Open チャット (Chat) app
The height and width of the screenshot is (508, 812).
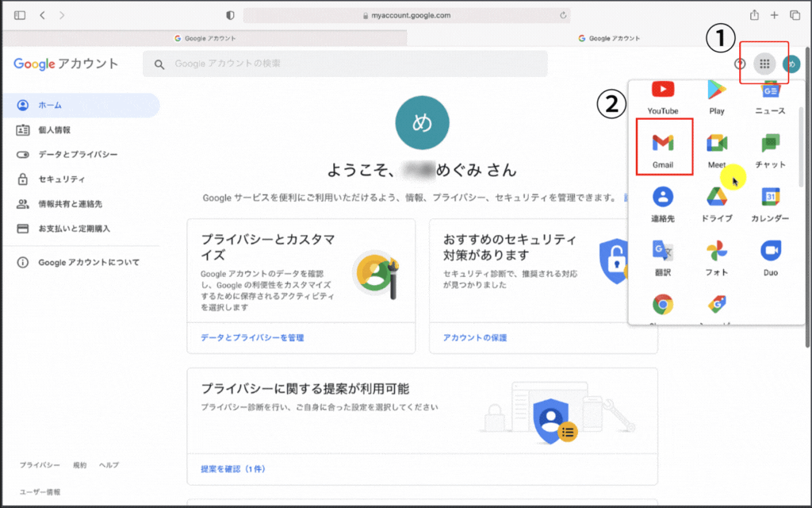(770, 150)
